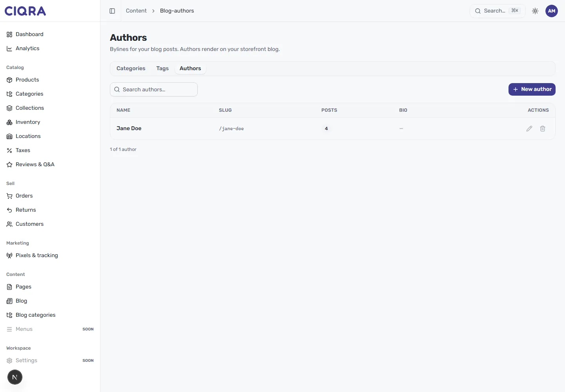
Task: Click the BIO column header
Action: (x=403, y=110)
